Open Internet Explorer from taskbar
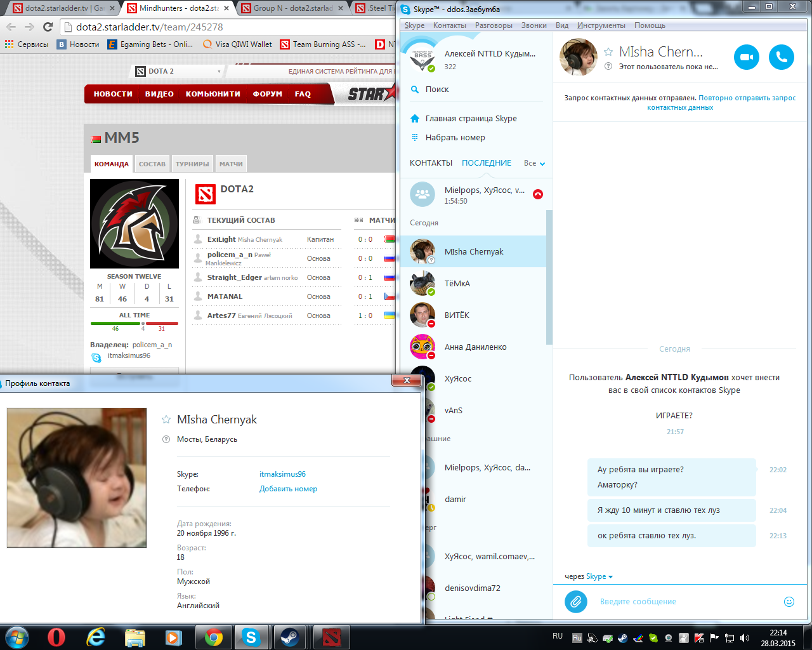 [96, 637]
